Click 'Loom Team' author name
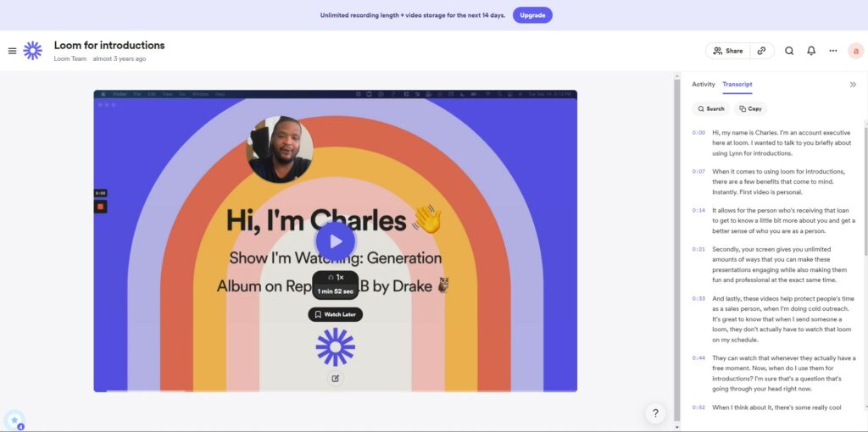This screenshot has width=868, height=432. 70,58
